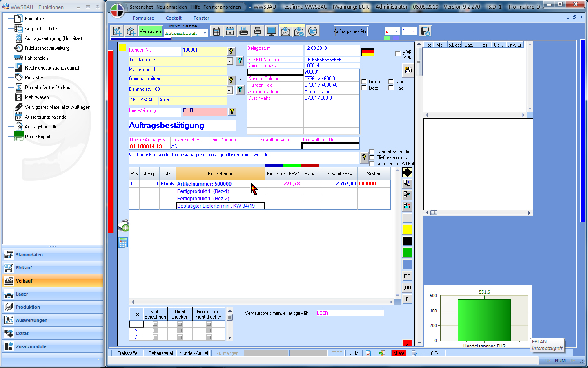Click the Datev-Export icon in sidebar
Screen dimensions: 588x368
(x=19, y=137)
